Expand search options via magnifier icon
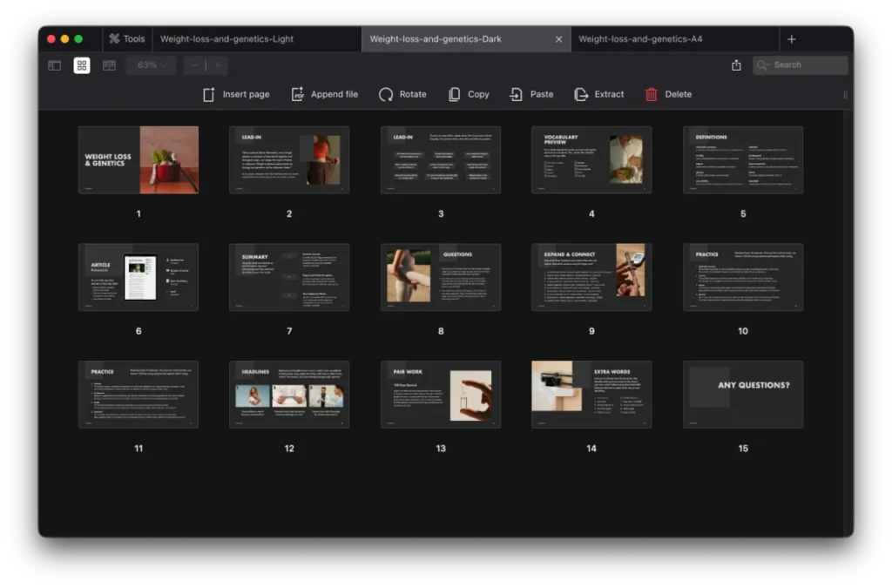 763,65
